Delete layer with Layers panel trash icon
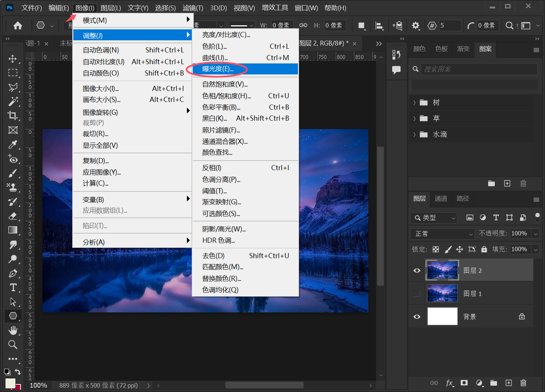 coord(523,383)
